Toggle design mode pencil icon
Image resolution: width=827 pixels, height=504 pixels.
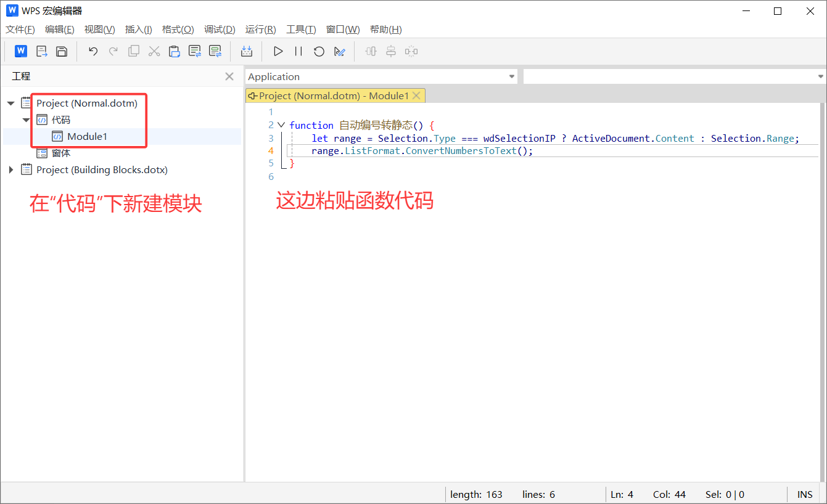[339, 51]
